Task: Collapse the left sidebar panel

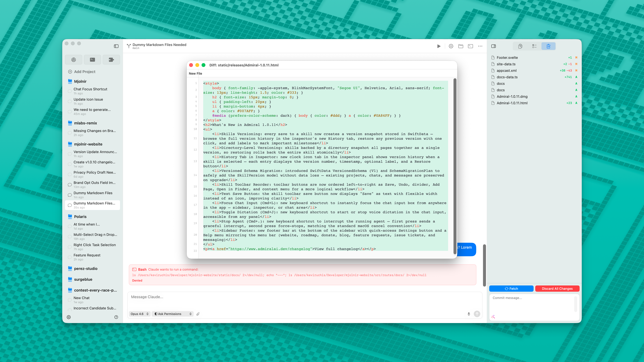Action: 116,46
